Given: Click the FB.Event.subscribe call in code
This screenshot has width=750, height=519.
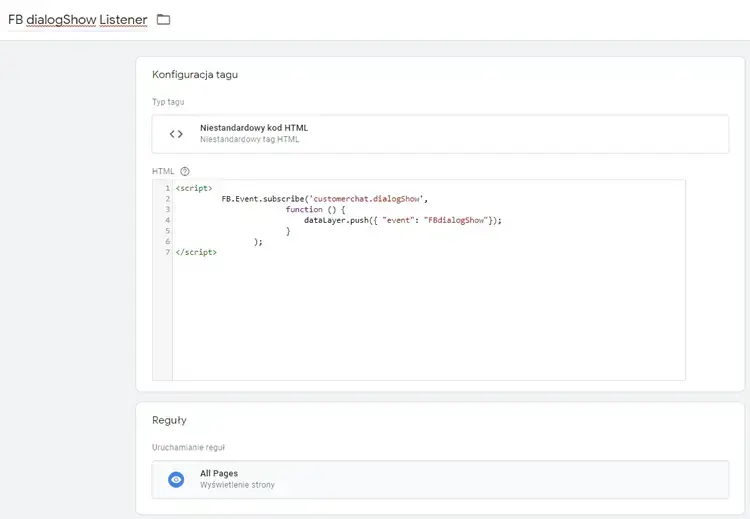Looking at the screenshot, I should [267, 199].
